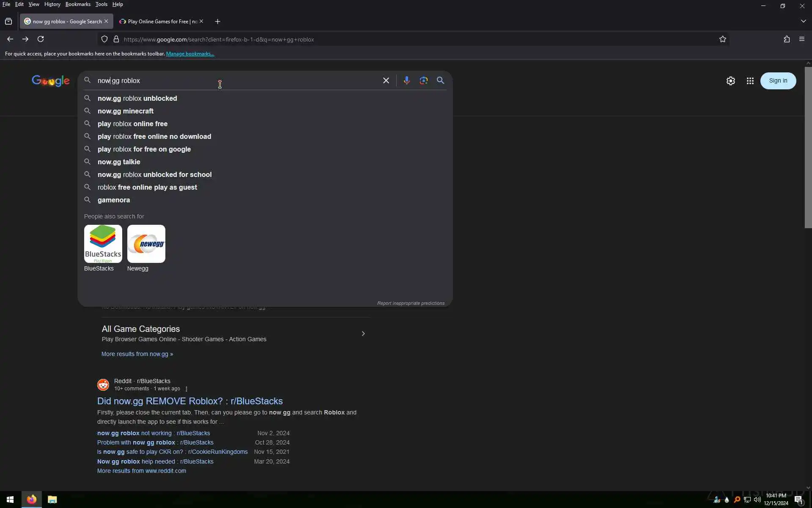Open File Explorer from taskbar

pyautogui.click(x=52, y=500)
